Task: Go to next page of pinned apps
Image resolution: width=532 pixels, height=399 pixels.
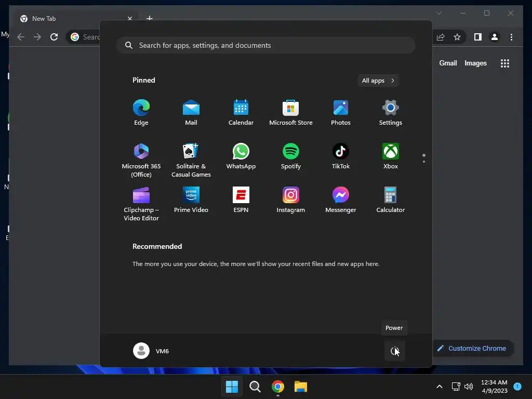Action: [x=424, y=162]
